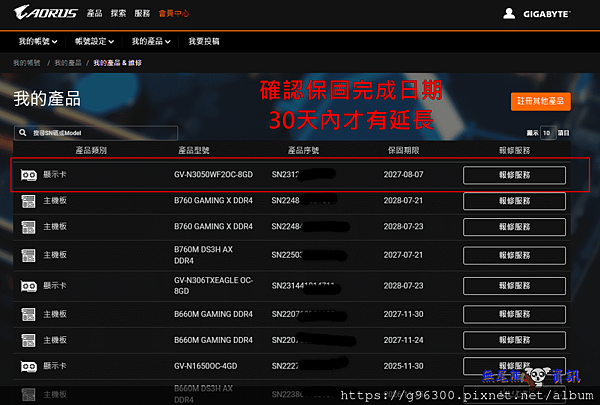Click graphics card icon for GV-N306TXEAGLE OC-8GD
The image size is (600, 405).
(x=29, y=286)
